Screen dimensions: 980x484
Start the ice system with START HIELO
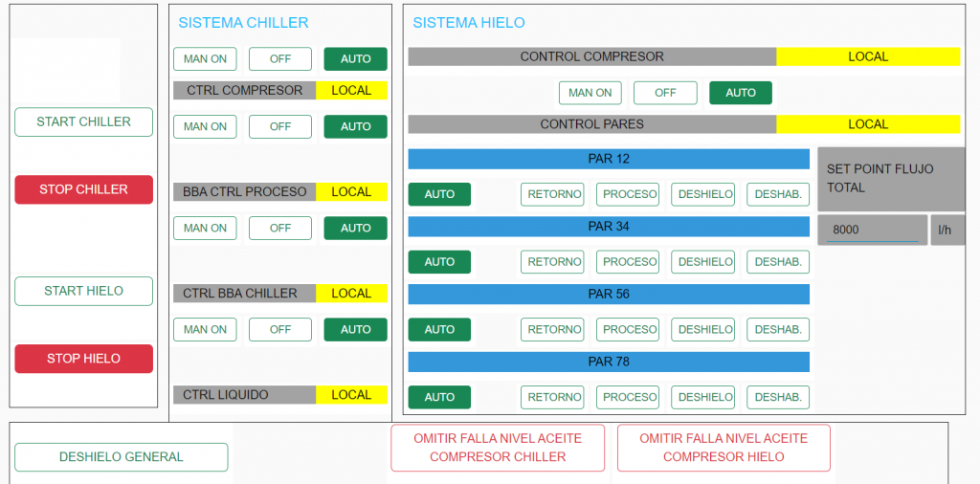83,291
